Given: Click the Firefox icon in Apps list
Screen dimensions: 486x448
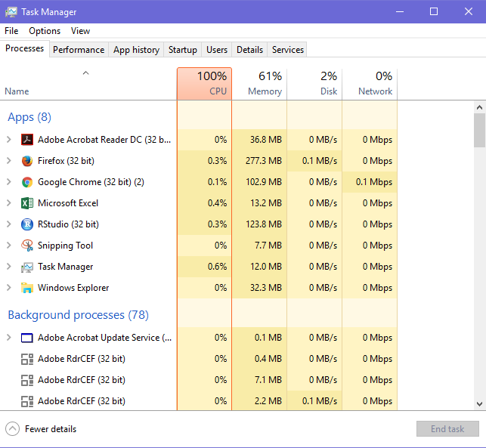Looking at the screenshot, I should click(27, 161).
